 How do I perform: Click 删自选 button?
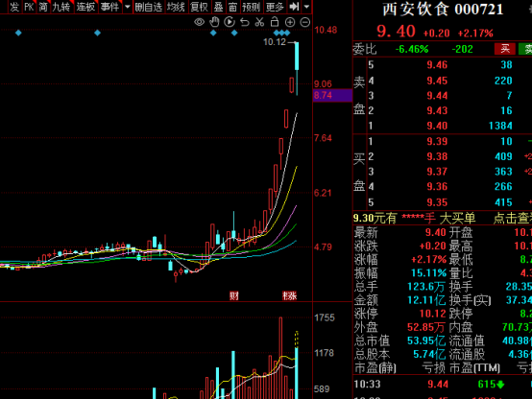coord(149,7)
